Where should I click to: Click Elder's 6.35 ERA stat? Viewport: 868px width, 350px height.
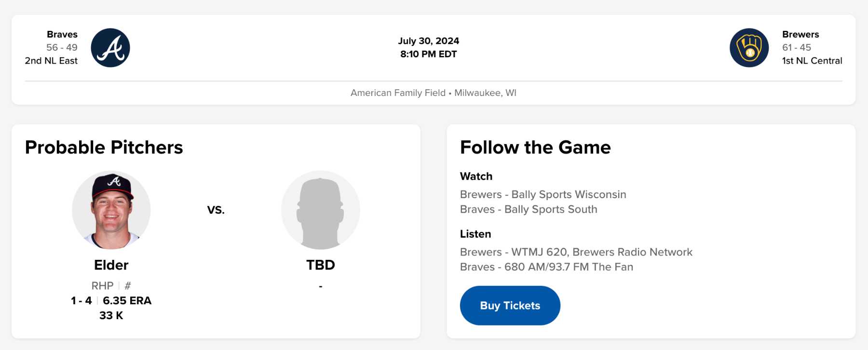pos(127,301)
